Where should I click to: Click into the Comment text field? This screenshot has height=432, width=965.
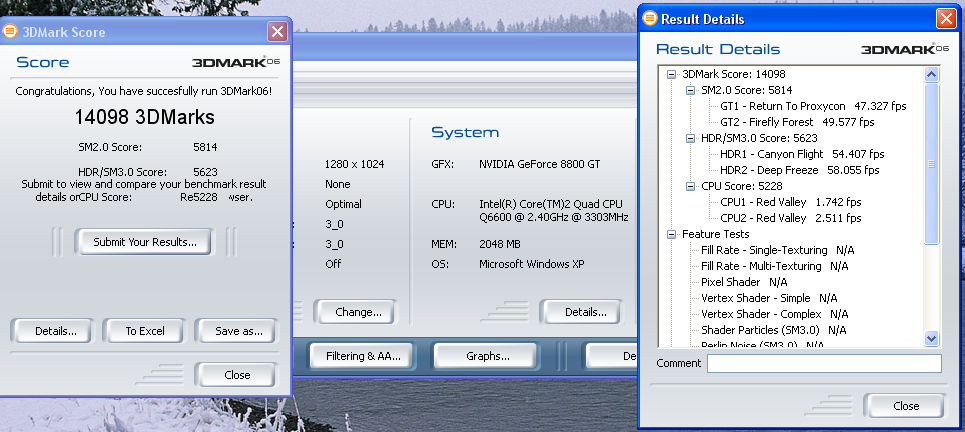tap(824, 363)
